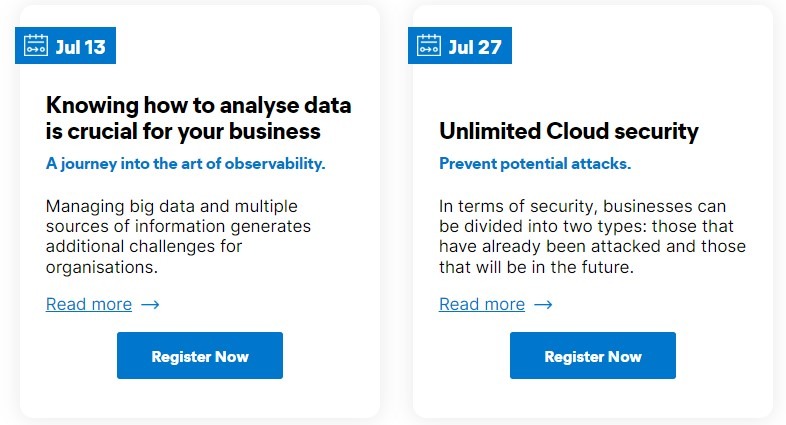Click the arrow icon after right Read more

point(543,304)
